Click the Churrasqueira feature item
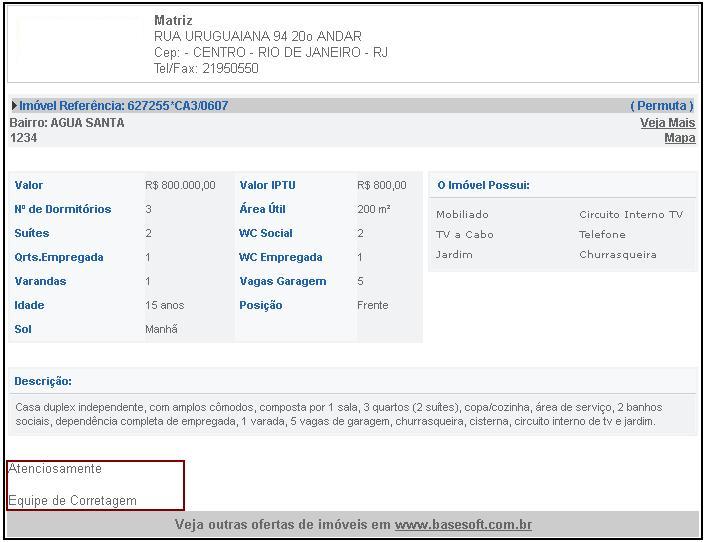 617,254
